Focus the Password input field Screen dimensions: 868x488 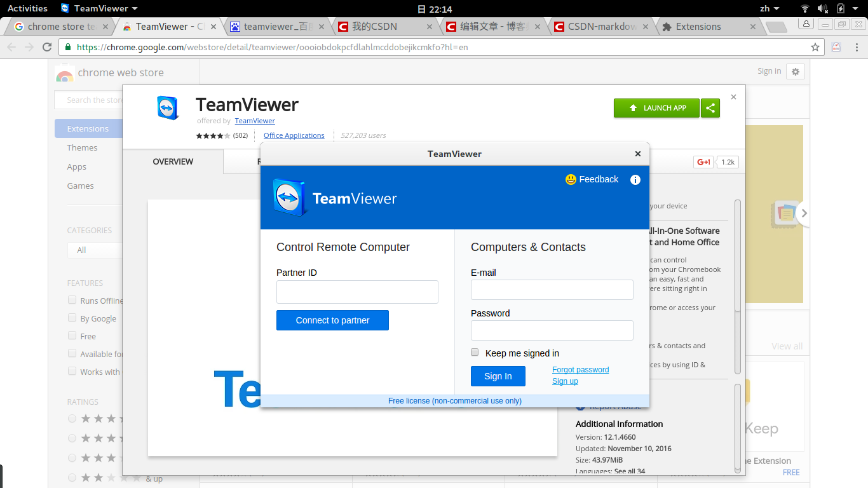(552, 330)
